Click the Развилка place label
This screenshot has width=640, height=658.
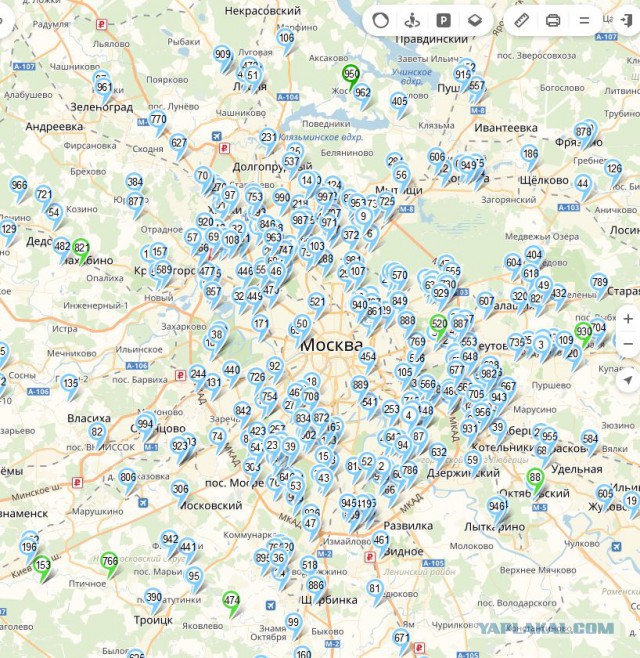coord(408,525)
